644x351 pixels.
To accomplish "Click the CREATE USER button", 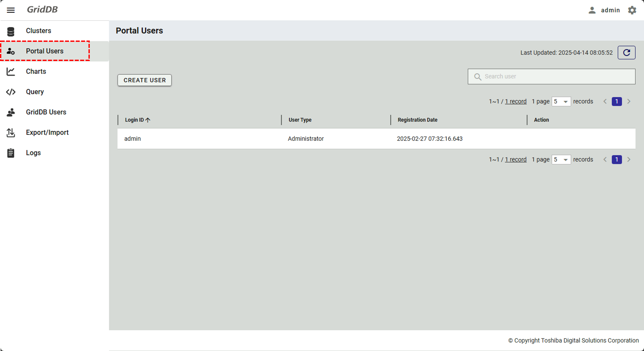I will tap(144, 80).
